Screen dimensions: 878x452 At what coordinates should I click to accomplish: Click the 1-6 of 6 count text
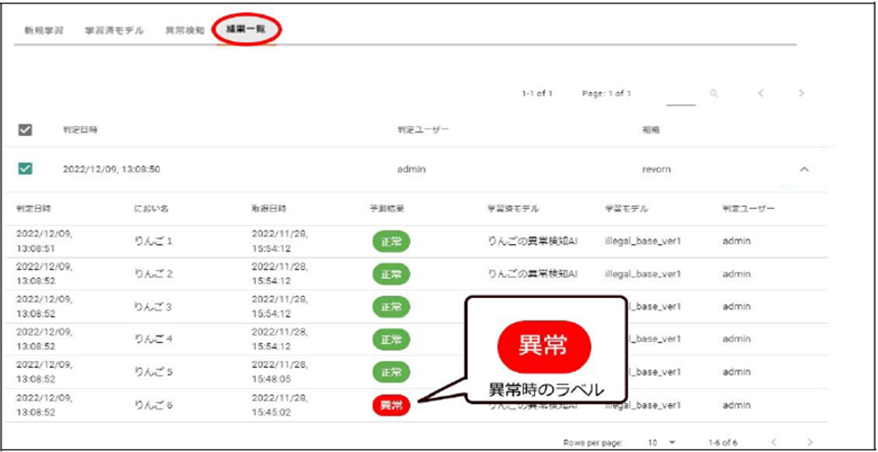pyautogui.click(x=724, y=442)
